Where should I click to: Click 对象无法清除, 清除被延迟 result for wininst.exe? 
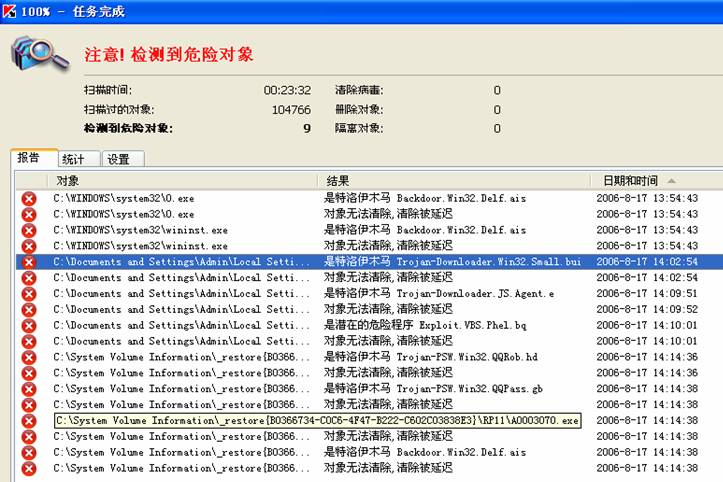388,246
